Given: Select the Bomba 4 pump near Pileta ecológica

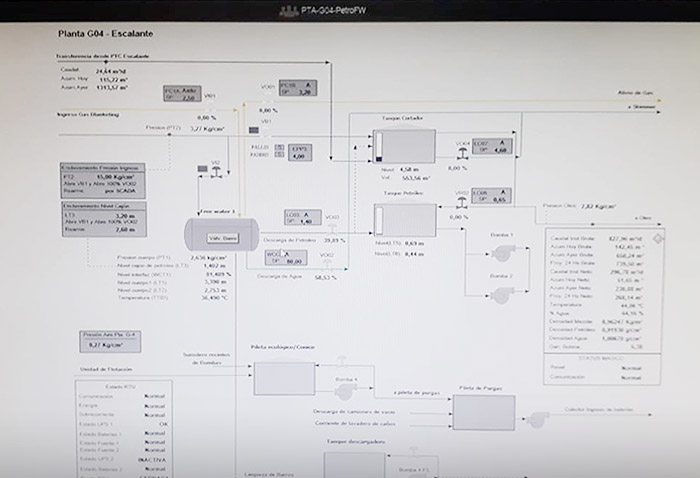Looking at the screenshot, I should pos(346,392).
